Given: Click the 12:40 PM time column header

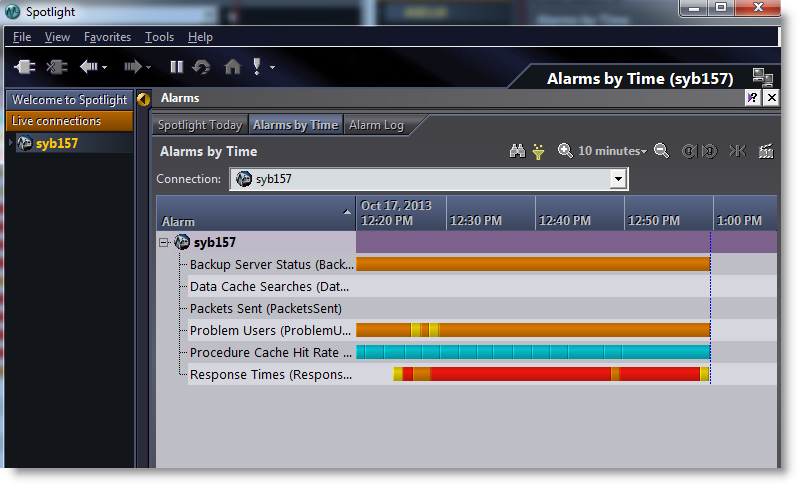Looking at the screenshot, I should pos(579,214).
